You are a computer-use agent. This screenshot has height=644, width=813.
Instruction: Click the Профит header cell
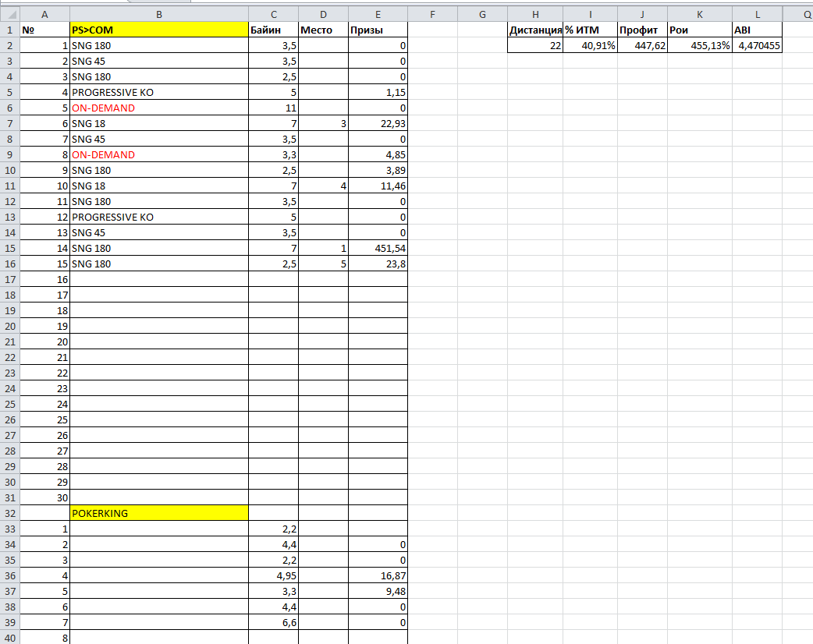tap(642, 30)
